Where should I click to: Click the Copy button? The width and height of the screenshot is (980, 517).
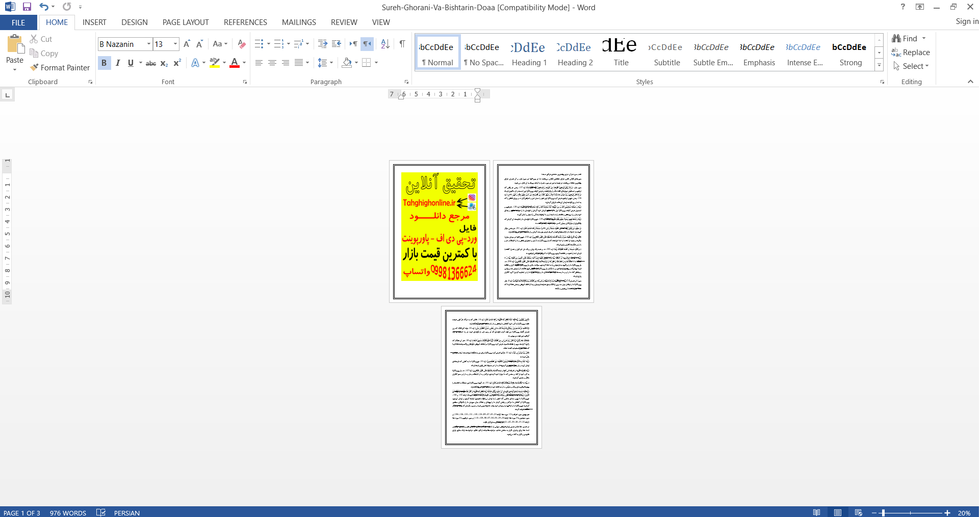[44, 53]
